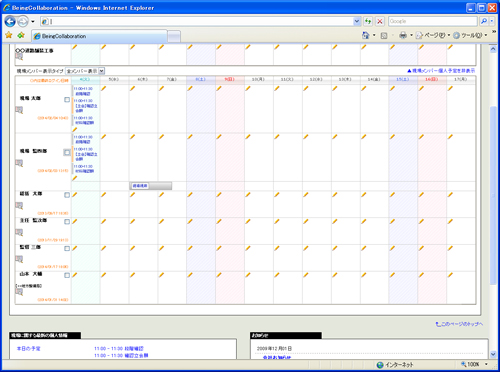Click the インターネット zone status indicator
The image size is (500, 372).
395,365
